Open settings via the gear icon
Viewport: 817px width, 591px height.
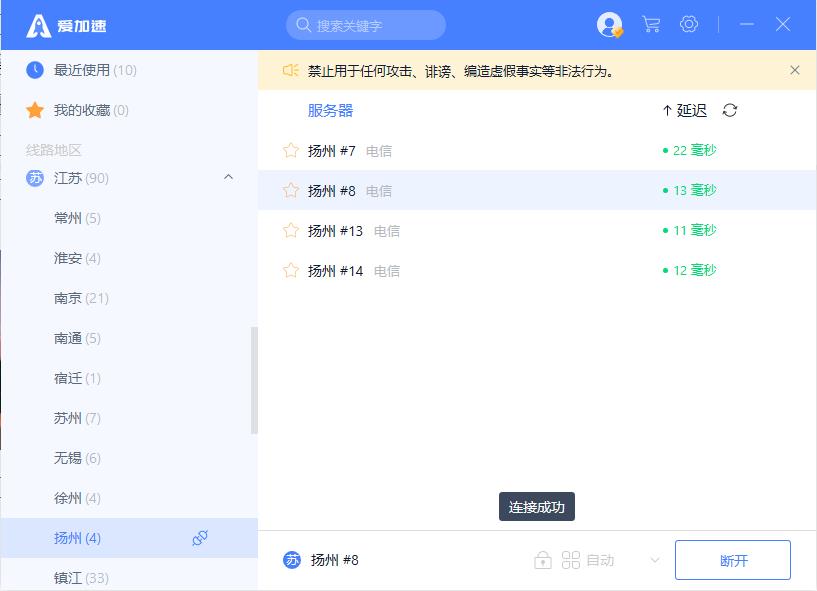pyautogui.click(x=689, y=25)
